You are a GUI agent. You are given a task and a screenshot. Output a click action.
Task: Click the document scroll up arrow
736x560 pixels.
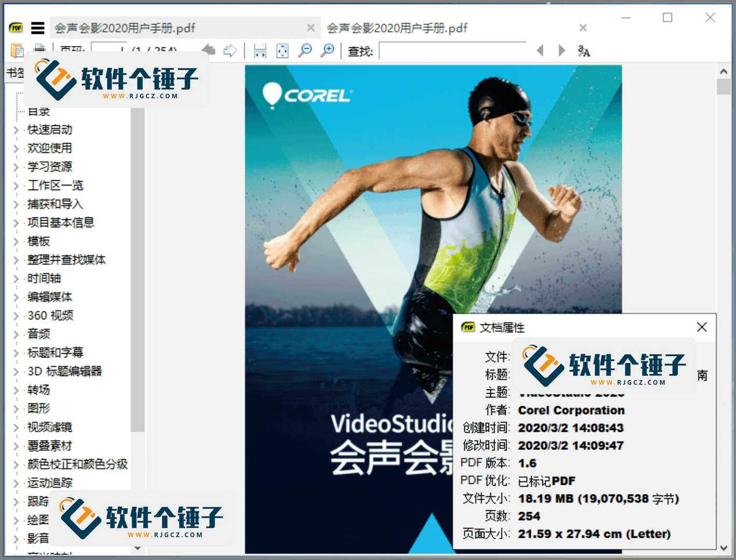pos(724,71)
